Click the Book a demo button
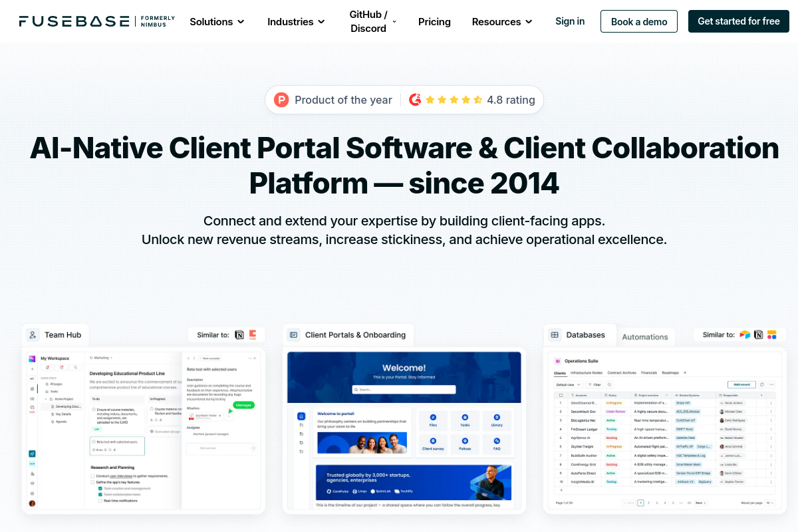Viewport: 798px width, 532px height. 639,21
